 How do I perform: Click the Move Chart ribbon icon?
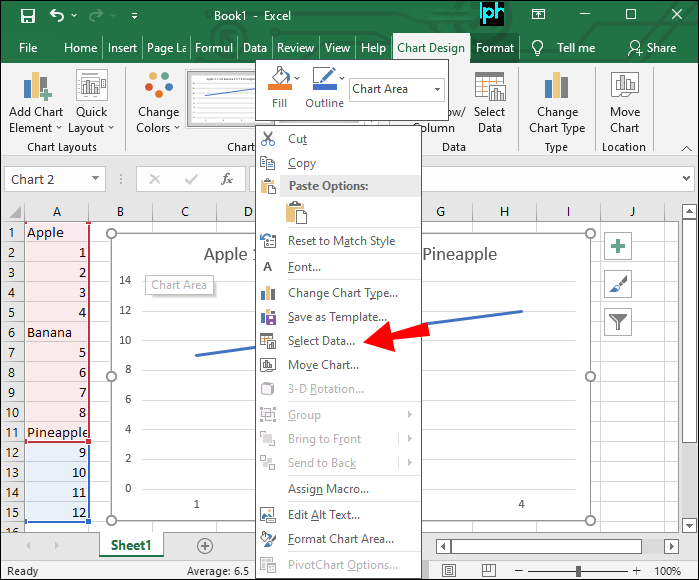[624, 103]
